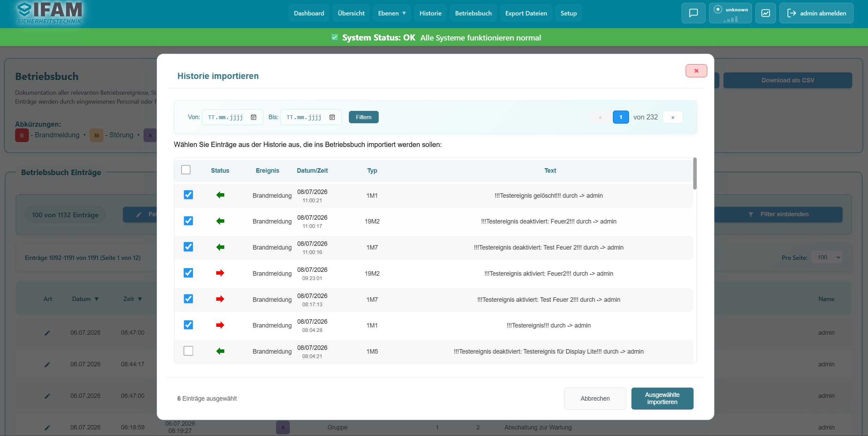Close the Historie importieren dialog
The width and height of the screenshot is (868, 436).
pyautogui.click(x=696, y=71)
